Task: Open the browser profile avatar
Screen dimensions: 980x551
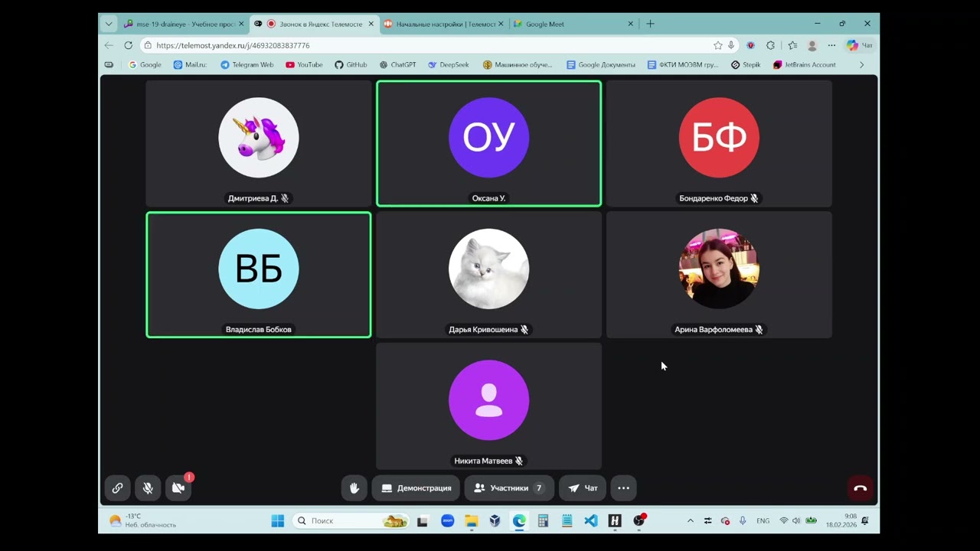Action: pyautogui.click(x=812, y=45)
